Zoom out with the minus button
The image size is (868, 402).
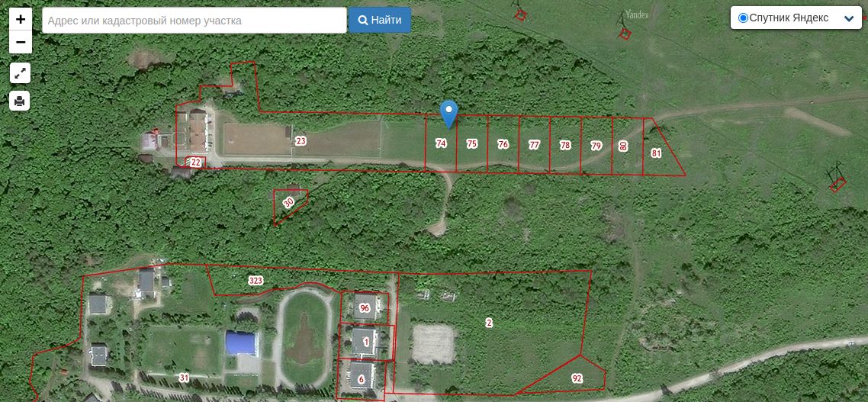coord(21,42)
